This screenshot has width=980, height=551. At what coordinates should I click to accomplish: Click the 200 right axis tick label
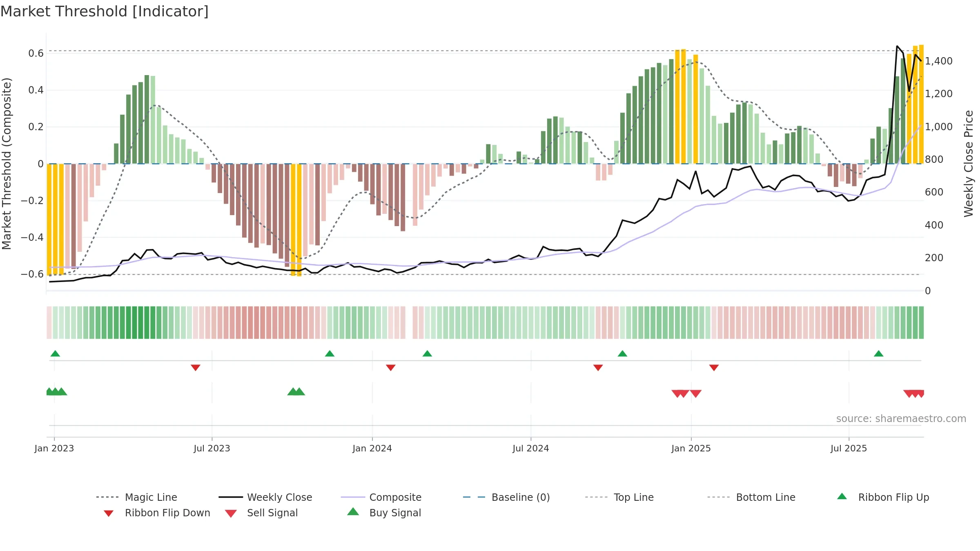(934, 258)
